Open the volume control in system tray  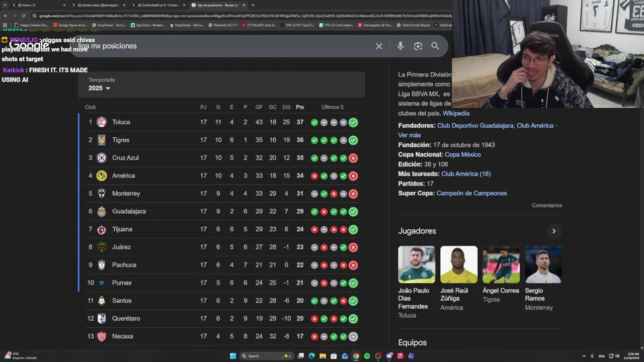pos(618,356)
